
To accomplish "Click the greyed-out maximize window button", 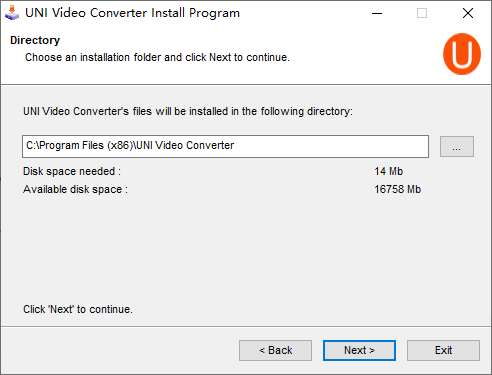I will click(422, 13).
